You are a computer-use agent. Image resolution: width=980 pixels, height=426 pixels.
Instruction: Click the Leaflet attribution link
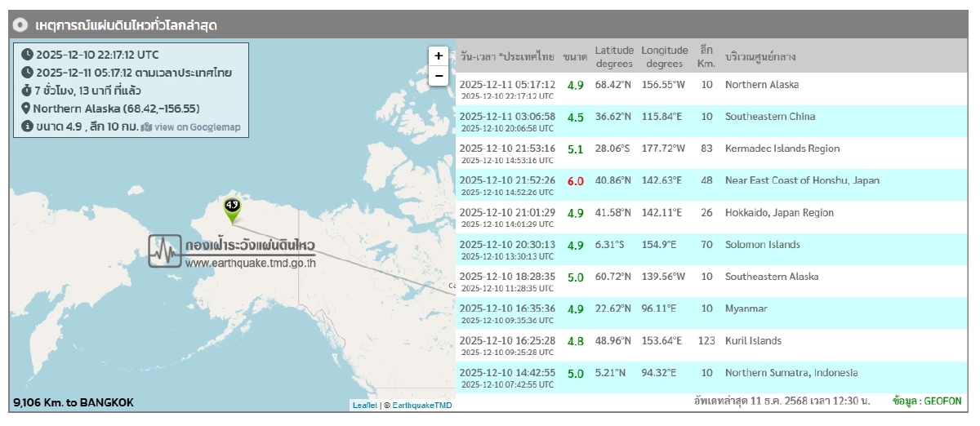[364, 405]
